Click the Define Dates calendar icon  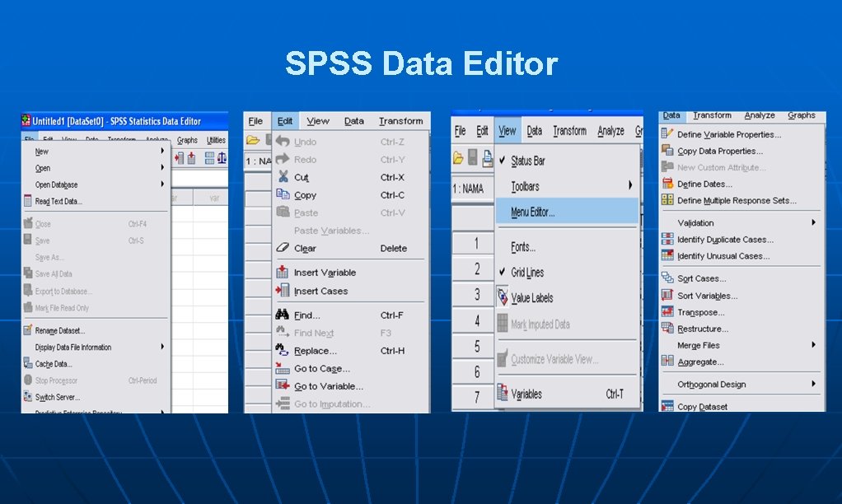tap(667, 184)
